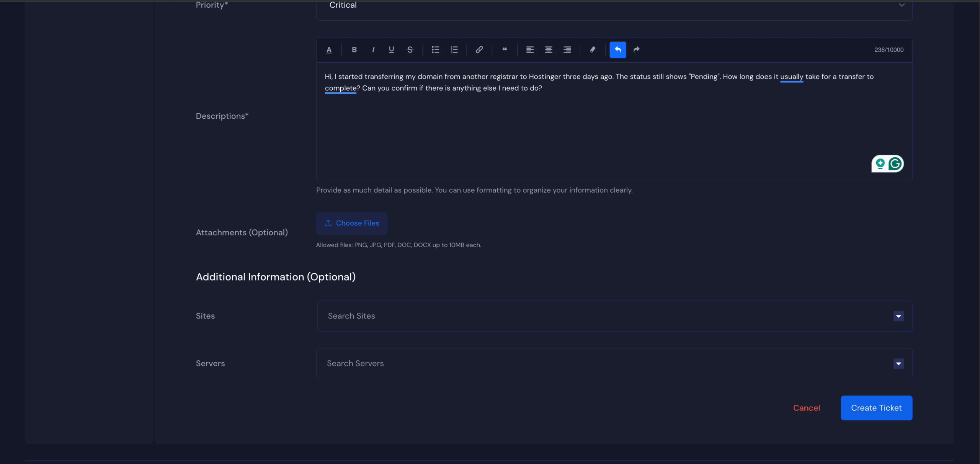
Task: Click the Choose Files button
Action: 351,223
